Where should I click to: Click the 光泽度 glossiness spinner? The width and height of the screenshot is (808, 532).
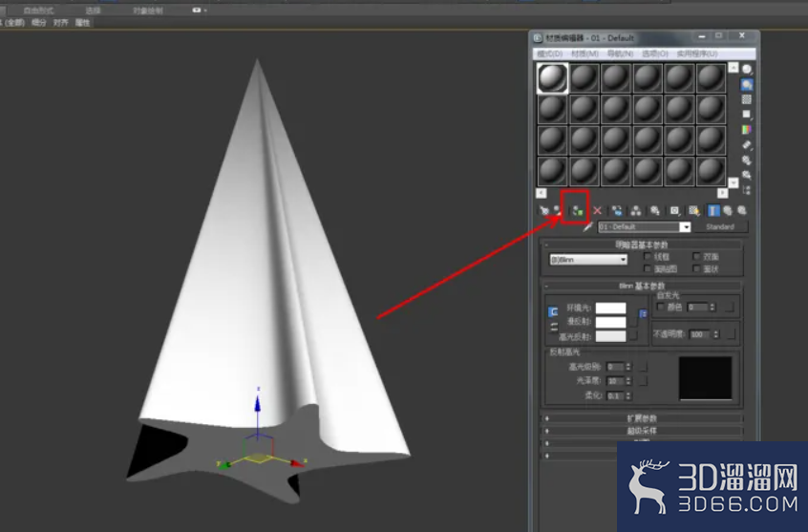tap(628, 381)
